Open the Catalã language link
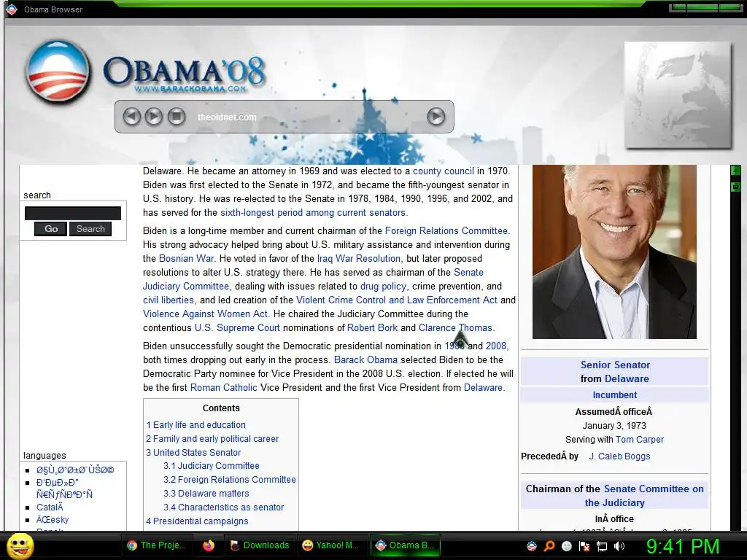Image resolution: width=747 pixels, height=560 pixels. (x=50, y=507)
